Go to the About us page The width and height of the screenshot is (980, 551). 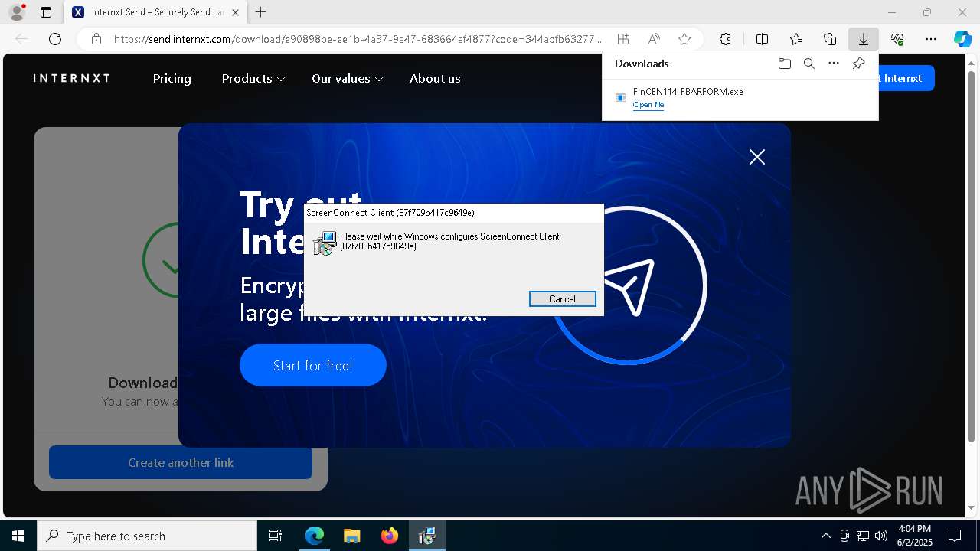click(435, 78)
